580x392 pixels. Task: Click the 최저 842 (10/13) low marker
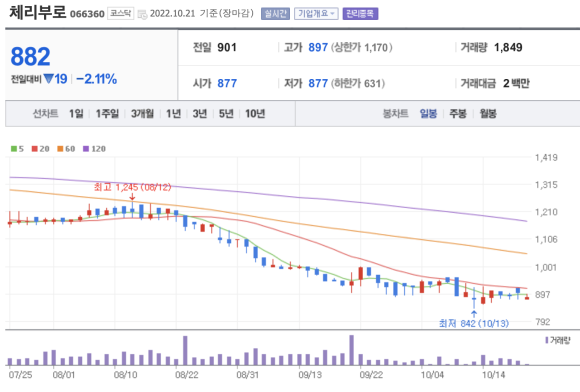click(x=474, y=323)
